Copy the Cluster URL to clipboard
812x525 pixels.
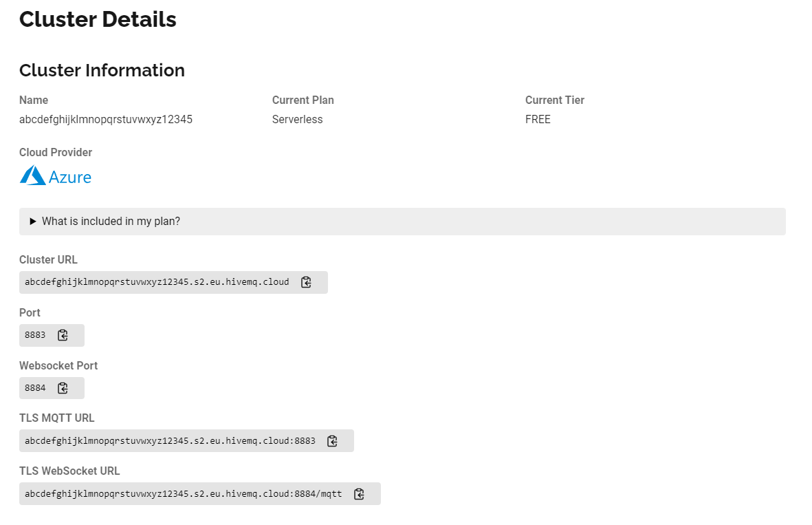coord(307,282)
